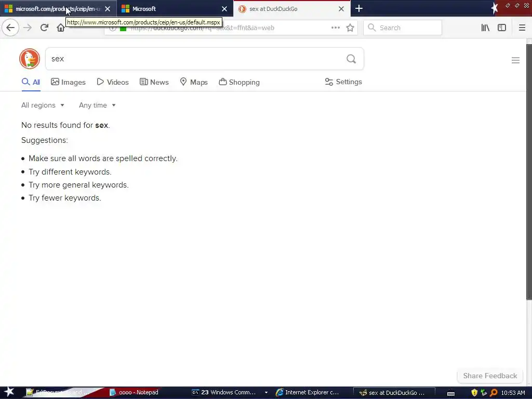Open Internet Explorer taskbar item
532x399 pixels.
[x=308, y=393]
